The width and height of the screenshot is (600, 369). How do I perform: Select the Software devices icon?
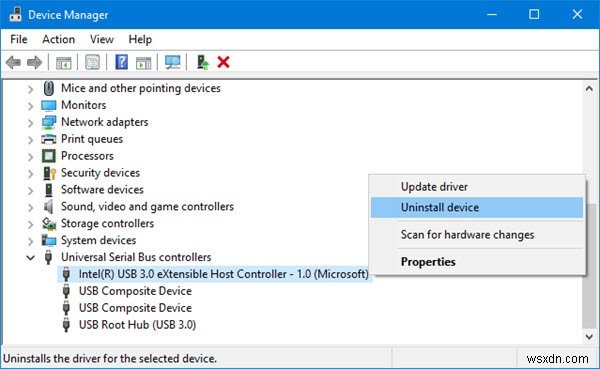pos(49,190)
